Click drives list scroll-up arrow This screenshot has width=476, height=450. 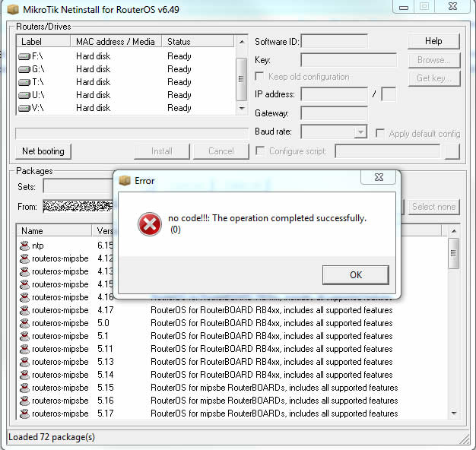242,42
